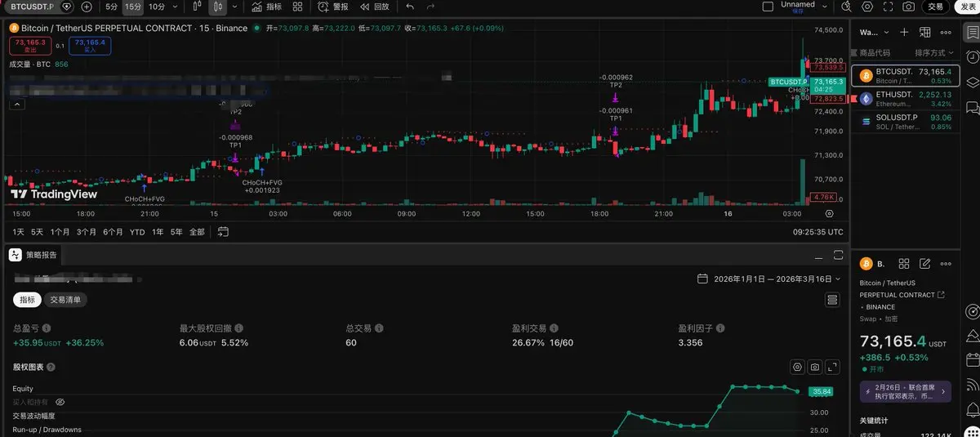The height and width of the screenshot is (437, 980).
Task: Select the 全部 all date range
Action: click(x=197, y=232)
